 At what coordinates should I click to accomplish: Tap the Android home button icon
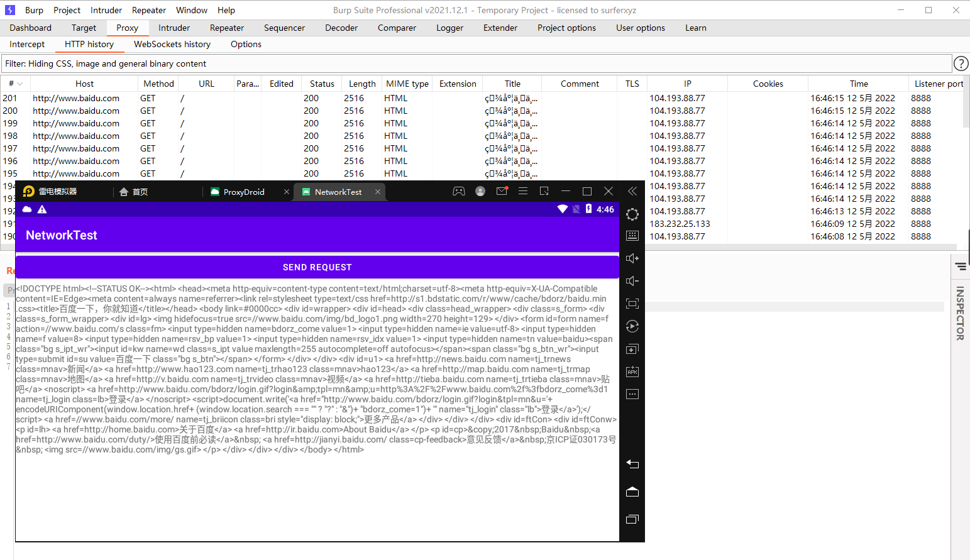[x=632, y=491]
